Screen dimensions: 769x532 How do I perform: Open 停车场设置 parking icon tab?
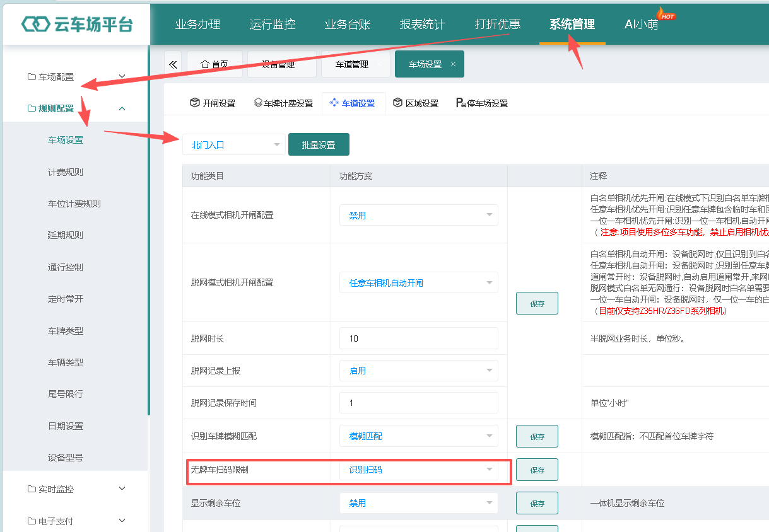pyautogui.click(x=461, y=103)
